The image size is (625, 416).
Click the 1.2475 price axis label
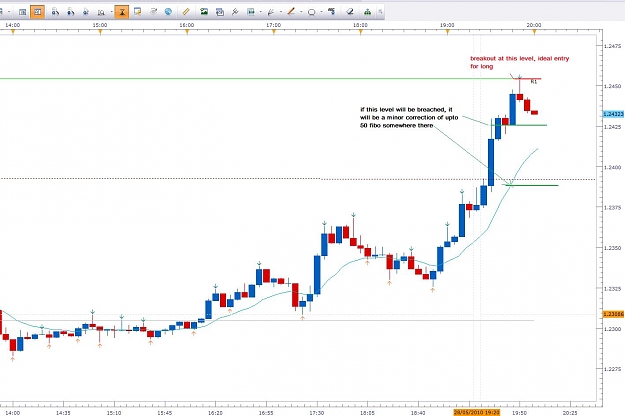pyautogui.click(x=613, y=46)
